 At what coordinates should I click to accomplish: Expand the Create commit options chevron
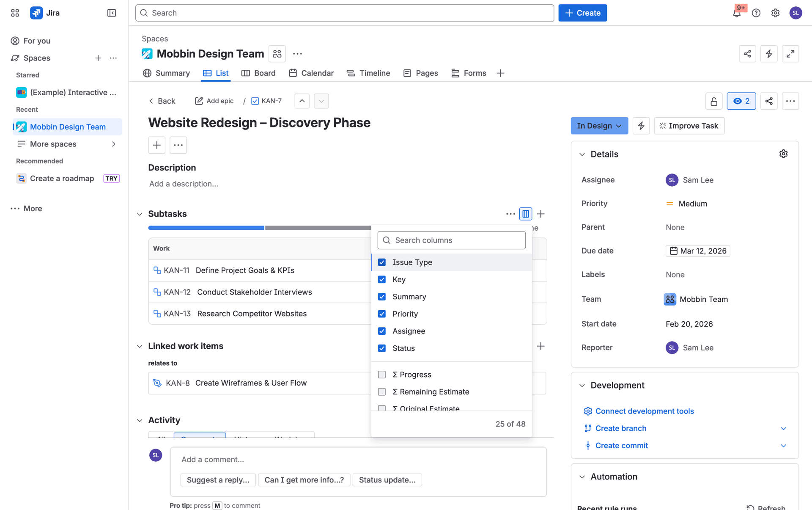click(x=783, y=446)
